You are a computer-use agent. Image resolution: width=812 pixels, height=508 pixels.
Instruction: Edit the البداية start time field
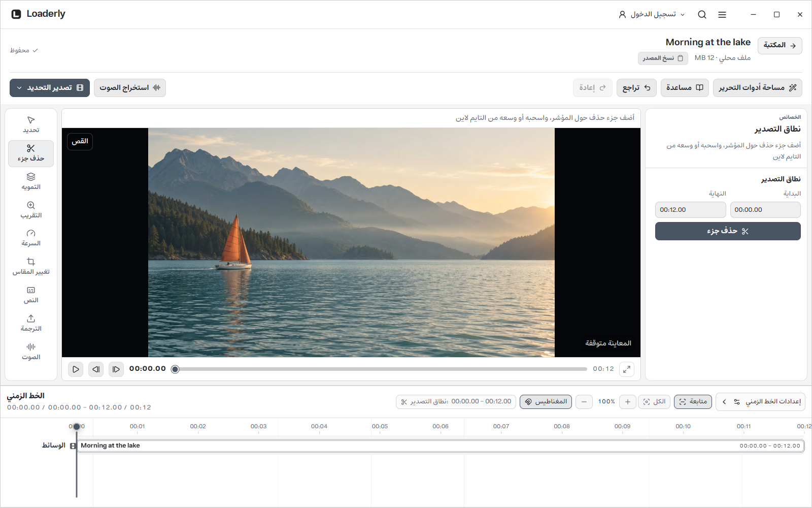tap(765, 210)
